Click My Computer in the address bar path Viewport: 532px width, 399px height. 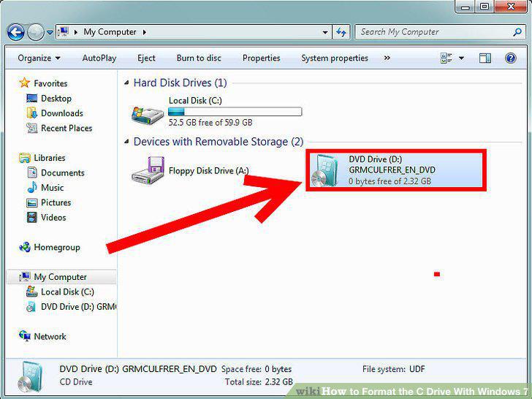[110, 32]
